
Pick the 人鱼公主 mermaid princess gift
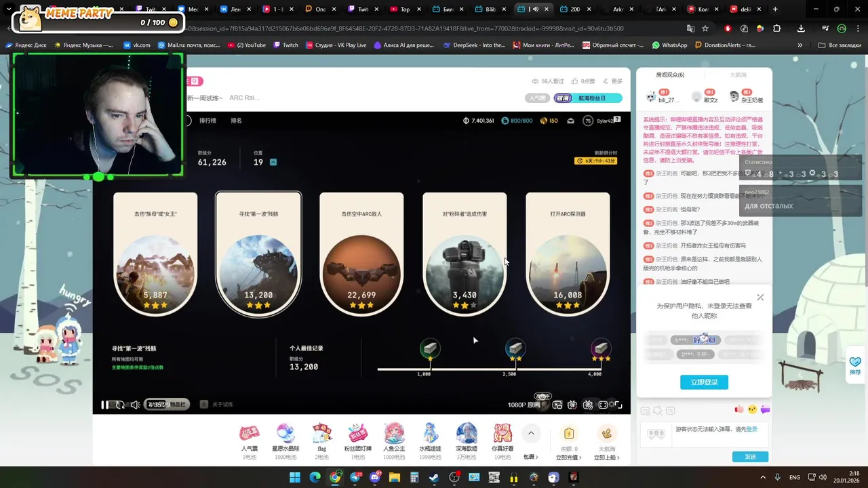coord(394,432)
